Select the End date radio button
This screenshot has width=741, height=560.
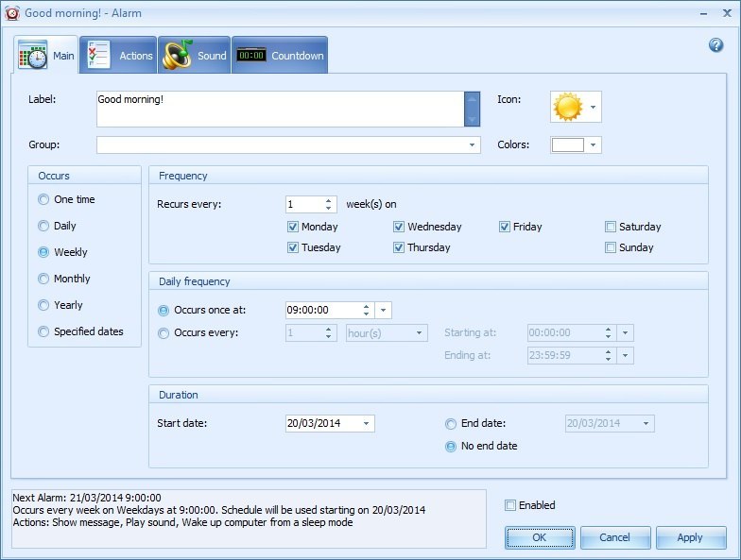pyautogui.click(x=451, y=423)
